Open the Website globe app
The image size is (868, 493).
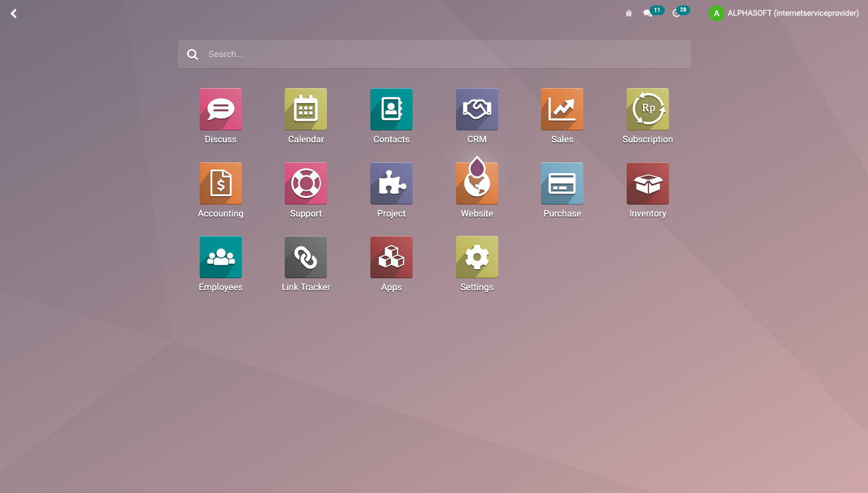pos(477,183)
